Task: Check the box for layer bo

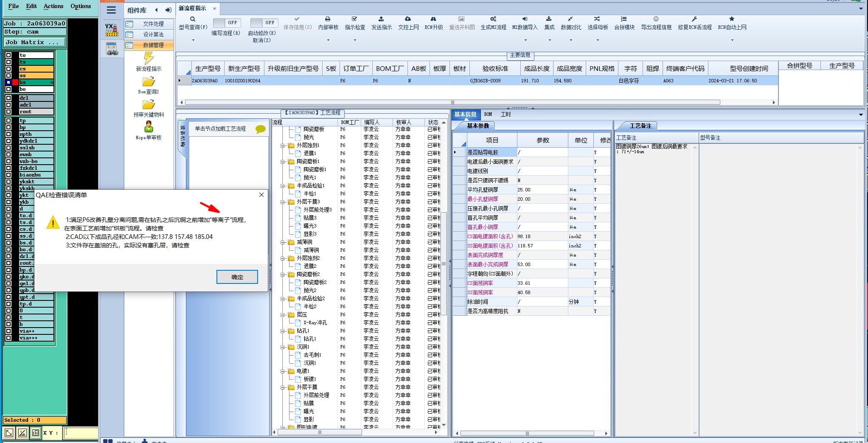Action: pos(8,89)
